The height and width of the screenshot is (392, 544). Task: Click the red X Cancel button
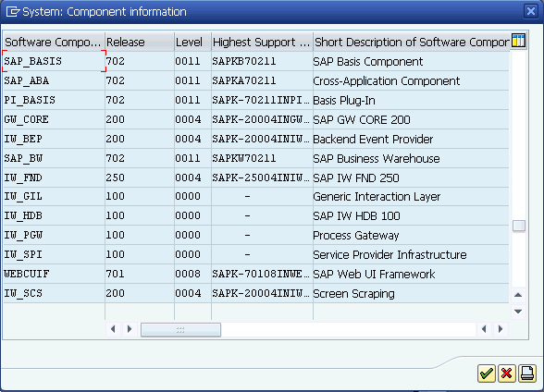point(507,374)
